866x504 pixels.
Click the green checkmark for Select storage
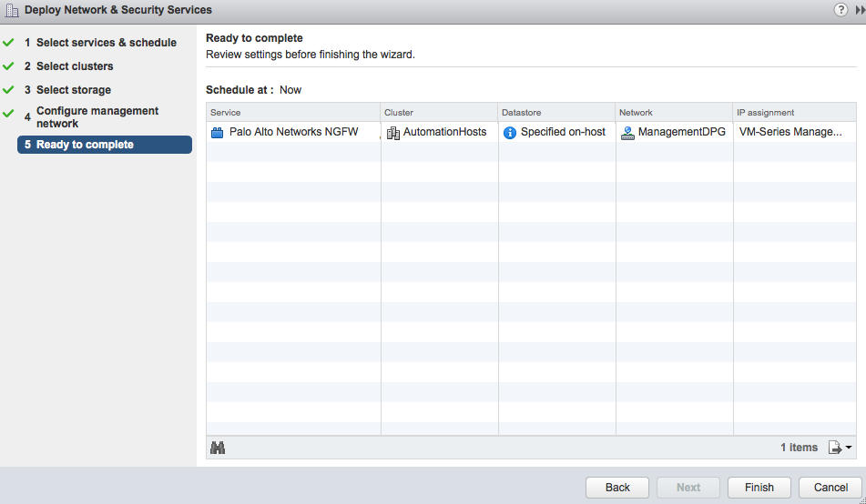pos(8,90)
